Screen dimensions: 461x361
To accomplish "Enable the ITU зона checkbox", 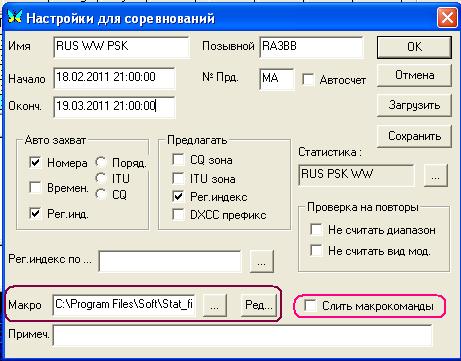I will (x=178, y=178).
